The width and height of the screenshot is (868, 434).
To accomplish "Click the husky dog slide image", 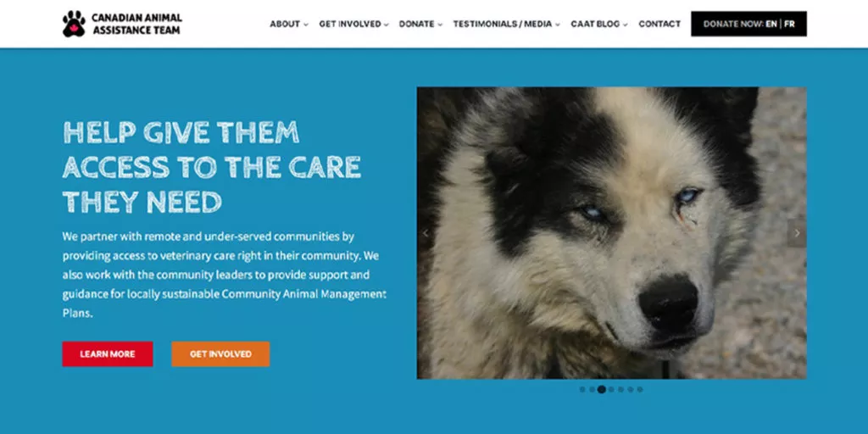I will click(x=612, y=233).
